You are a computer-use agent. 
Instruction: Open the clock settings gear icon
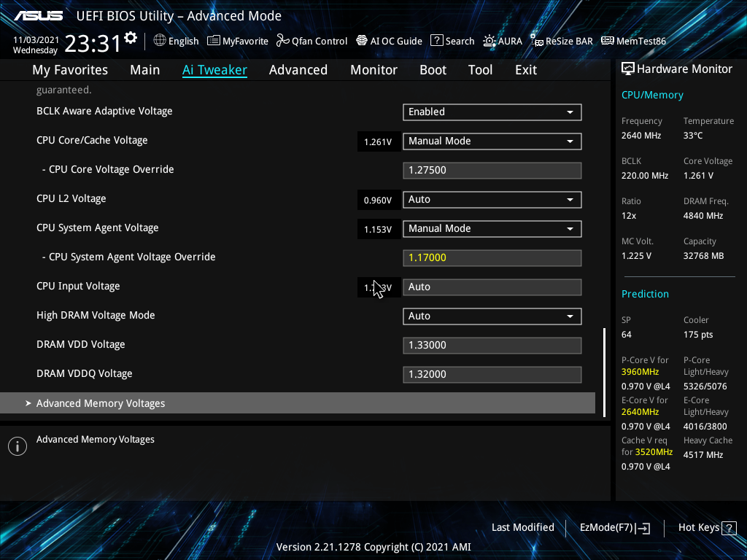(x=131, y=38)
